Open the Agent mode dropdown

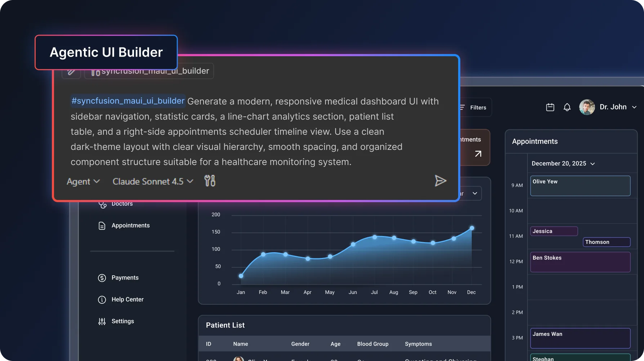83,182
